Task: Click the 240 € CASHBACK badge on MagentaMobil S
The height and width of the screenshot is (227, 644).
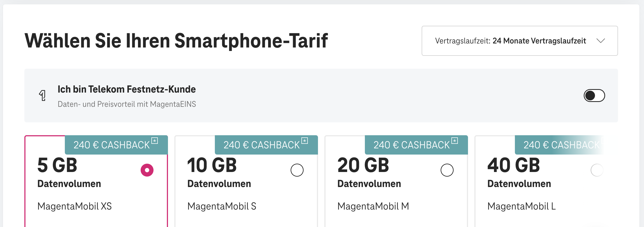Action: point(261,145)
